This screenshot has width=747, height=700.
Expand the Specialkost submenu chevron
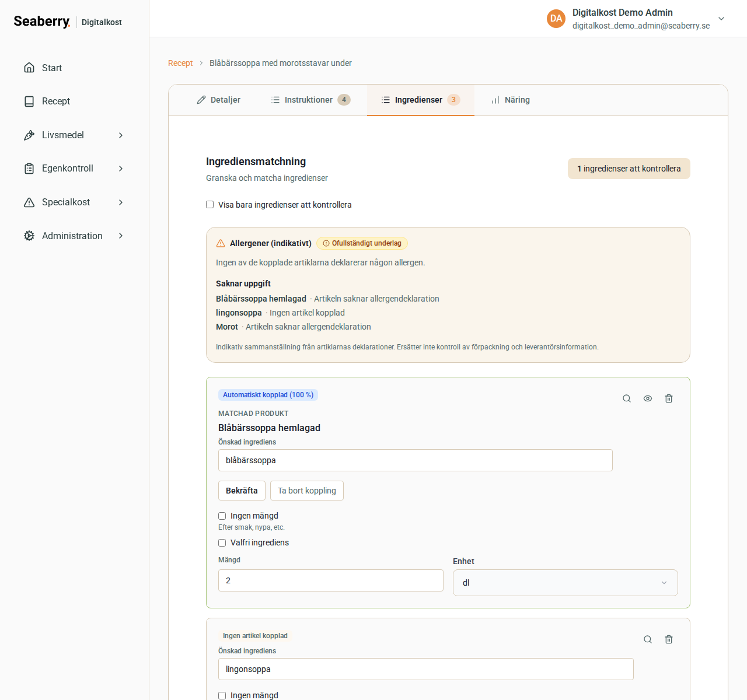[121, 202]
